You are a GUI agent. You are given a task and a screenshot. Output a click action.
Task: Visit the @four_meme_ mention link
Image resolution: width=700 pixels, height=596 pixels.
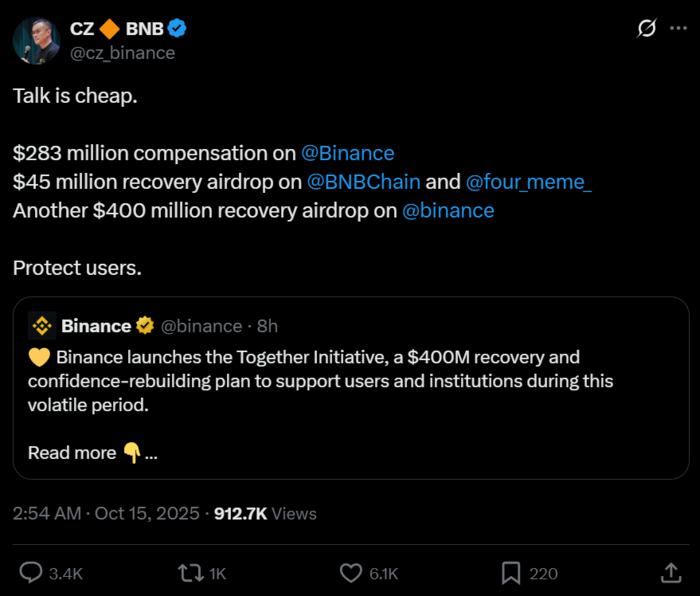tap(528, 182)
